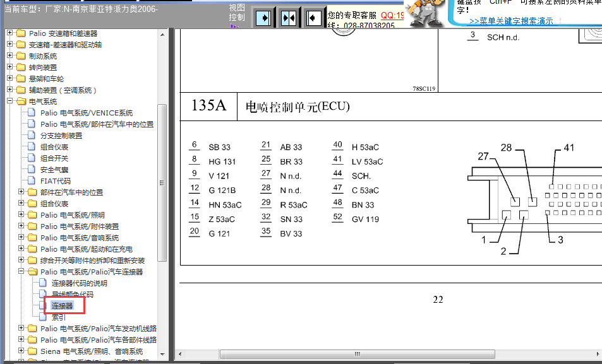Click the tree panel vertical scrollbar thumb
The height and width of the screenshot is (364, 602).
coord(162,182)
